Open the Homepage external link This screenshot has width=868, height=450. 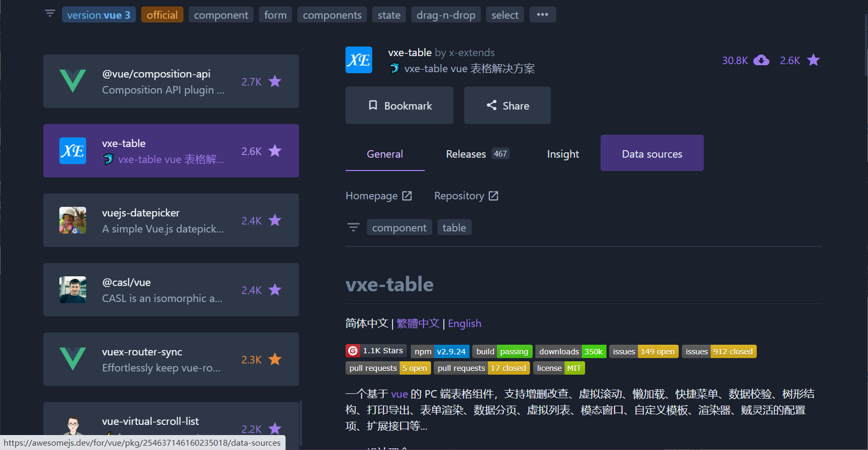coord(379,196)
